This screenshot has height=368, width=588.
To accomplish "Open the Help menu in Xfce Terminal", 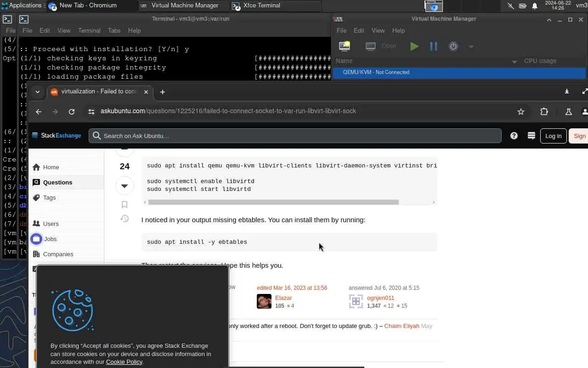I will [134, 30].
